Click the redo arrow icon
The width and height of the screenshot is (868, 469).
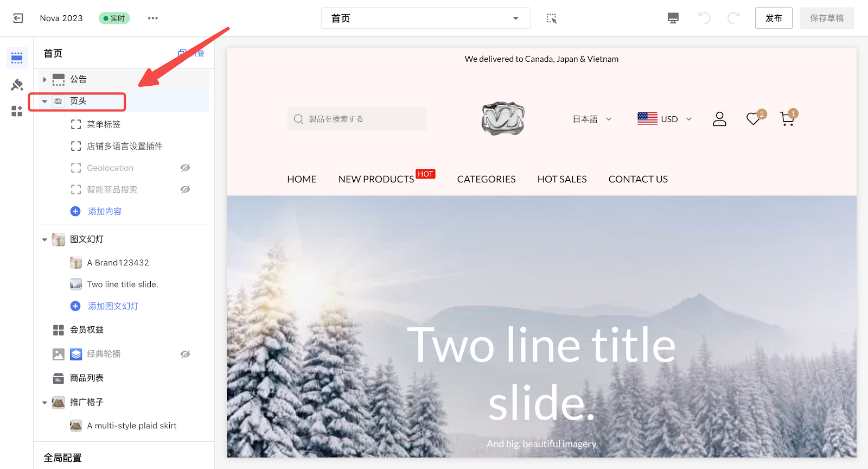click(733, 18)
